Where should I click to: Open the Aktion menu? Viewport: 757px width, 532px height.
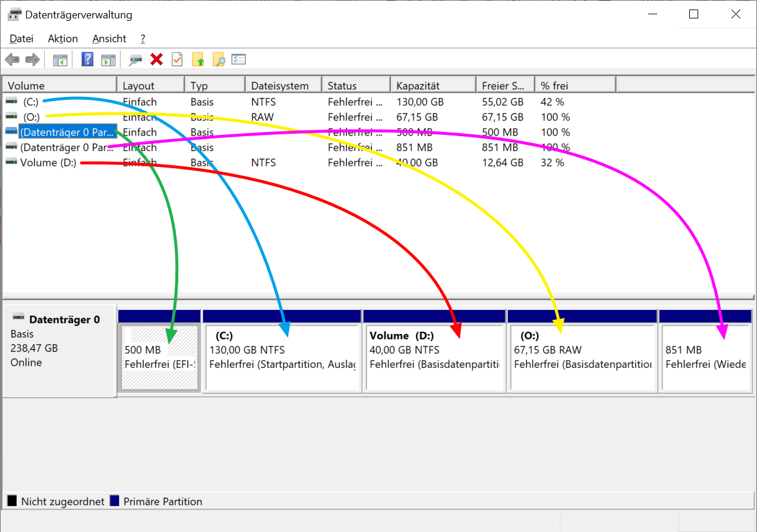pyautogui.click(x=63, y=39)
